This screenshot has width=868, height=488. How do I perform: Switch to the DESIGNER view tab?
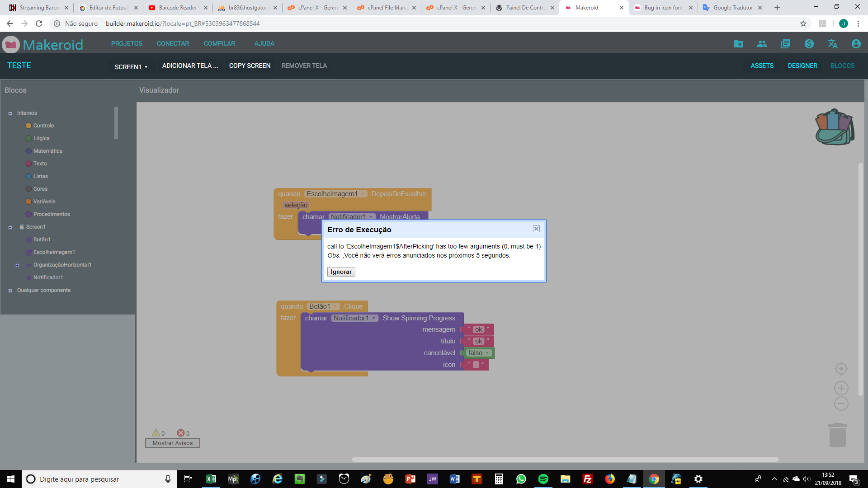point(802,66)
